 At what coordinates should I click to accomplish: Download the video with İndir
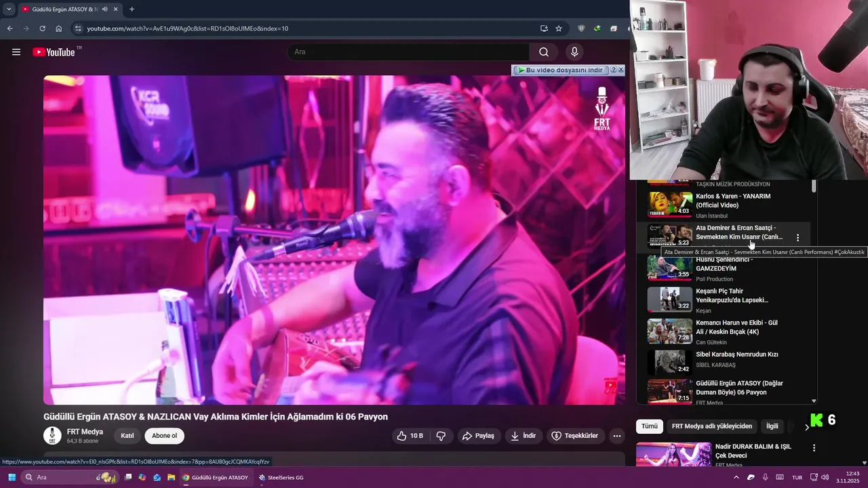(523, 436)
